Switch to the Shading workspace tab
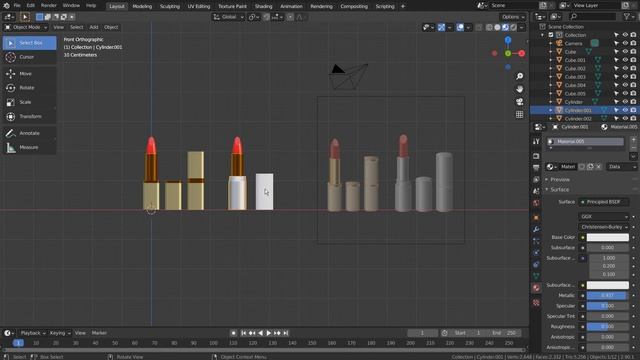640x360 pixels. (x=263, y=6)
